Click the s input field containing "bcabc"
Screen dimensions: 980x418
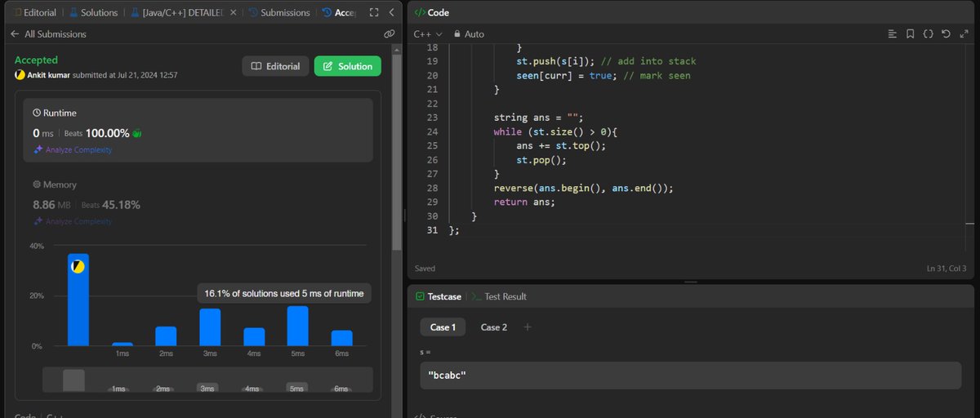click(x=691, y=376)
